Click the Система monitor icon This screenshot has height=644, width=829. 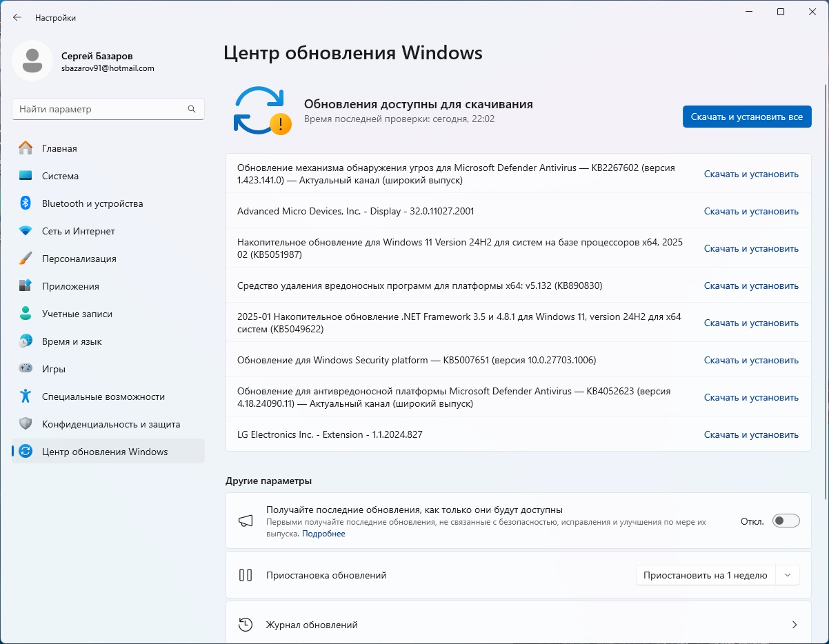pyautogui.click(x=26, y=176)
